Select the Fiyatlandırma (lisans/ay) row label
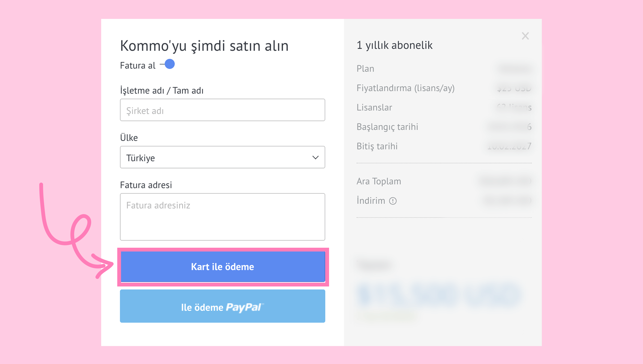643x364 pixels. [x=405, y=88]
